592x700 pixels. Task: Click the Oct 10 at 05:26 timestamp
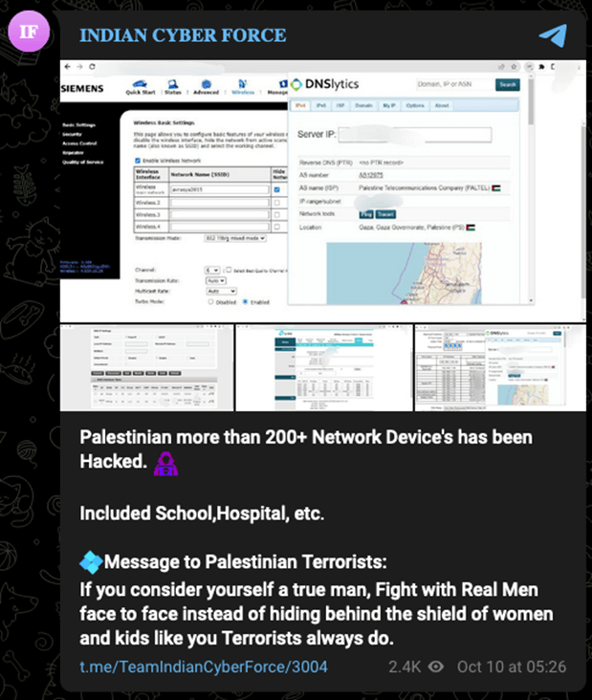click(512, 667)
